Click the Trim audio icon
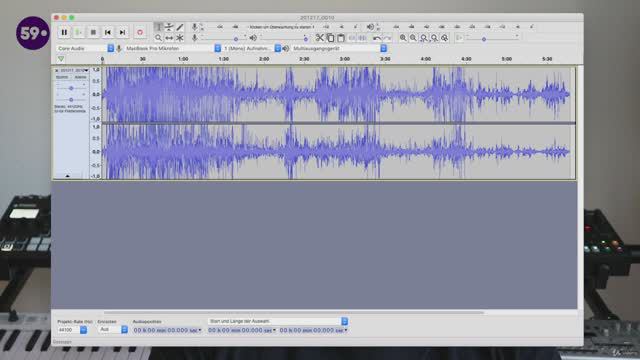The image size is (640, 360). [352, 38]
